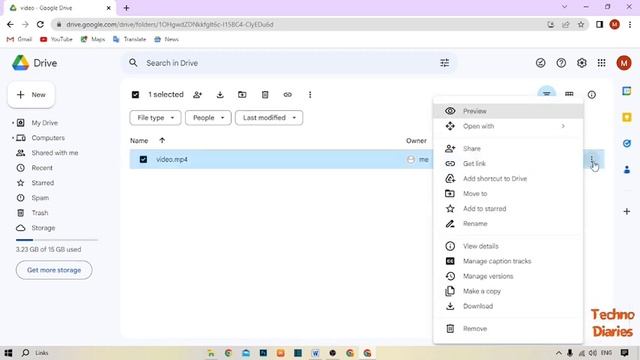Click the Get link toolbar icon
The image size is (640, 360).
(x=287, y=95)
